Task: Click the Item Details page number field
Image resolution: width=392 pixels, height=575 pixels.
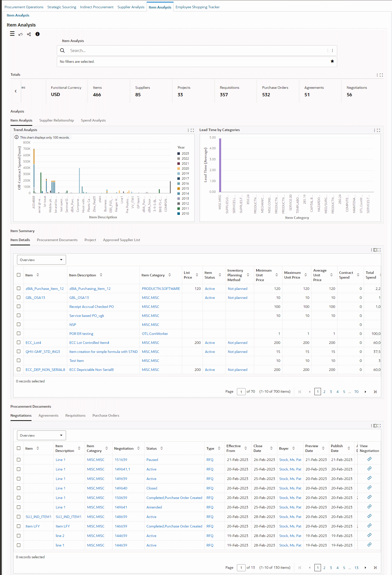Action: [x=241, y=392]
